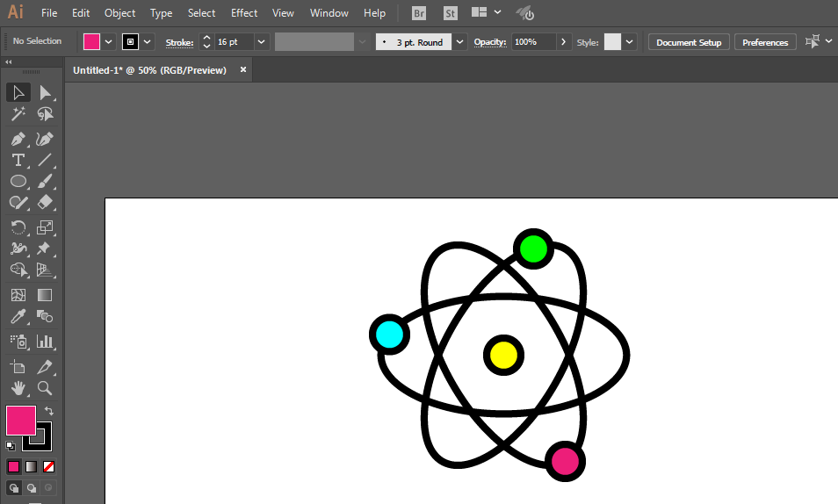Select the Scale tool

click(x=45, y=227)
